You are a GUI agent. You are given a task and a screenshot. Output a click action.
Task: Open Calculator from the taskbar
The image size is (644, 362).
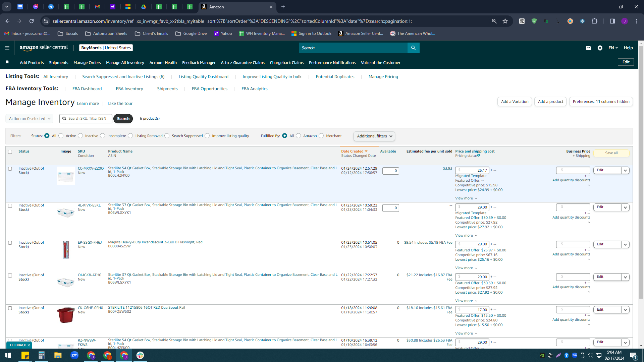click(x=42, y=355)
